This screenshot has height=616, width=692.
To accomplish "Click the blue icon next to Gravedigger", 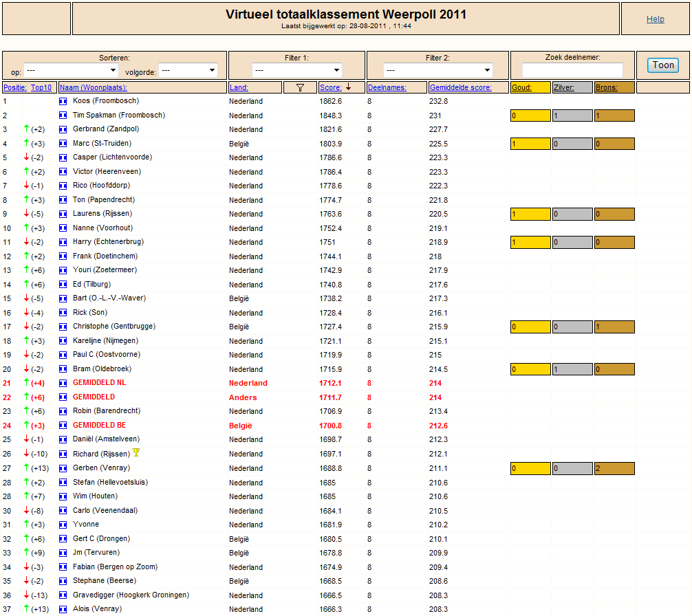I will [63, 595].
